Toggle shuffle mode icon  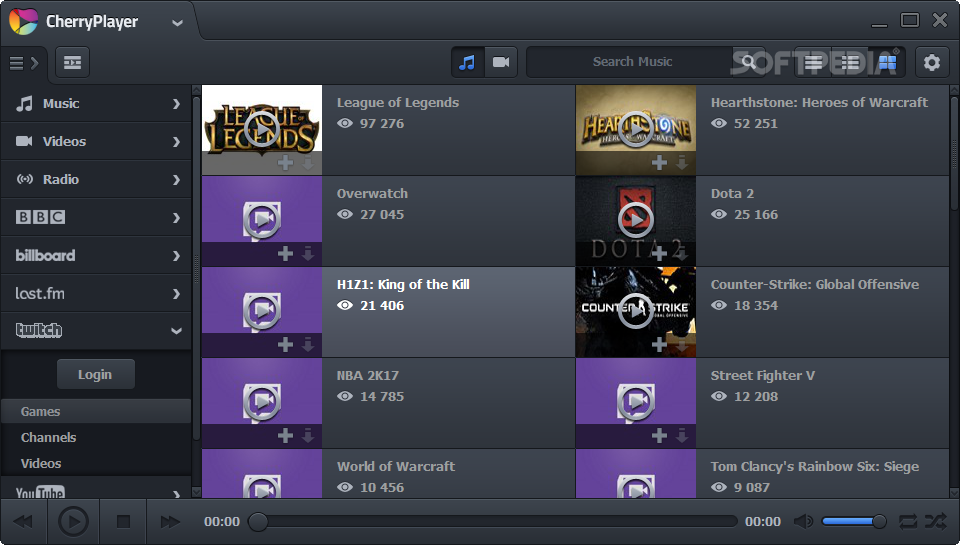tap(935, 522)
